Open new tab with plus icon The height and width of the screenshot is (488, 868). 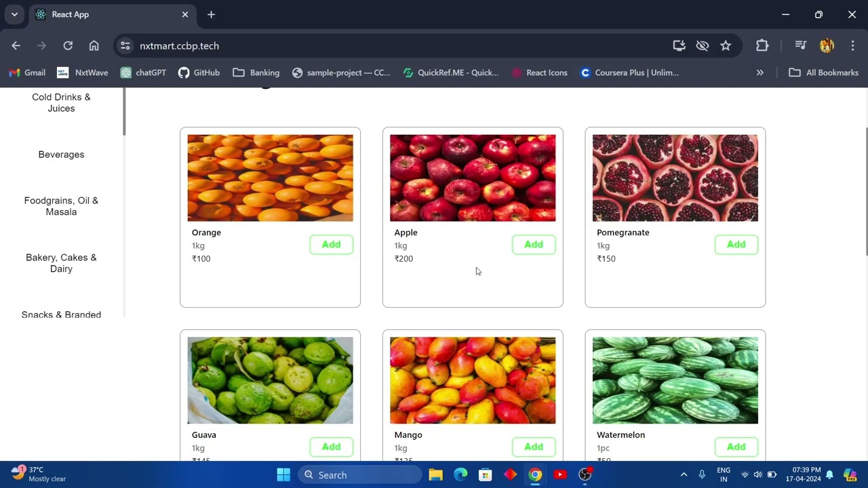tap(211, 14)
